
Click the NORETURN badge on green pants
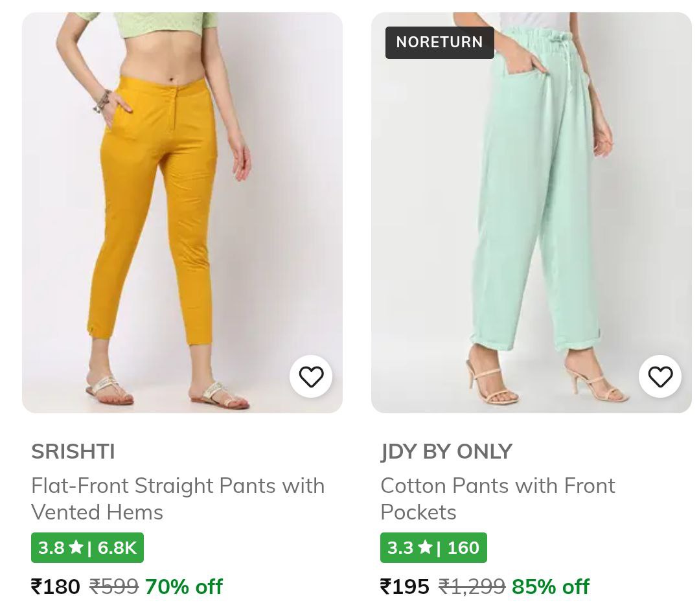click(439, 42)
